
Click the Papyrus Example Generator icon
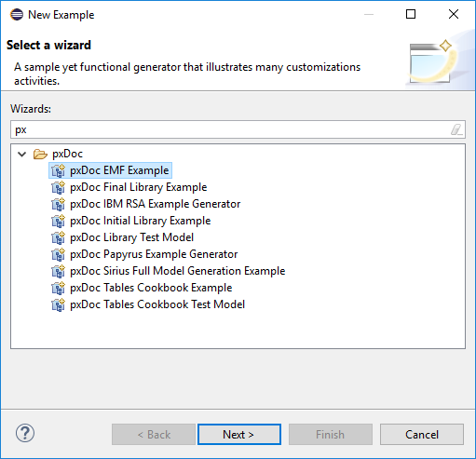[58, 254]
